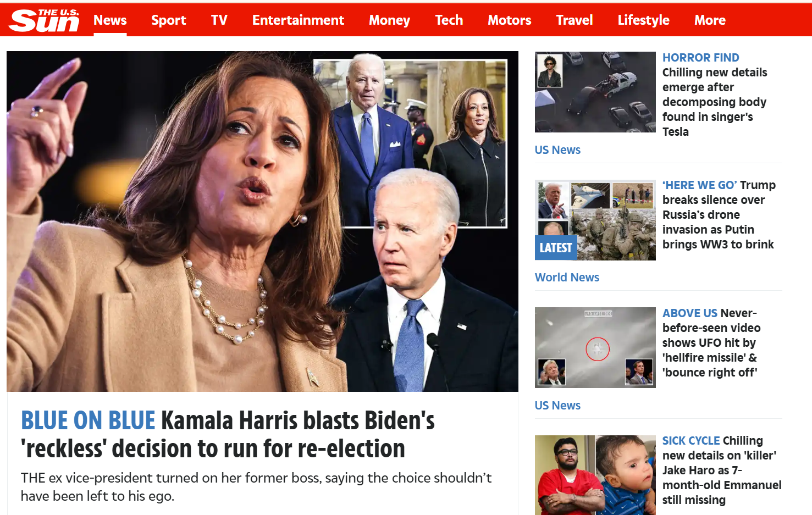Navigate to Tech section
The image size is (812, 515).
[449, 20]
